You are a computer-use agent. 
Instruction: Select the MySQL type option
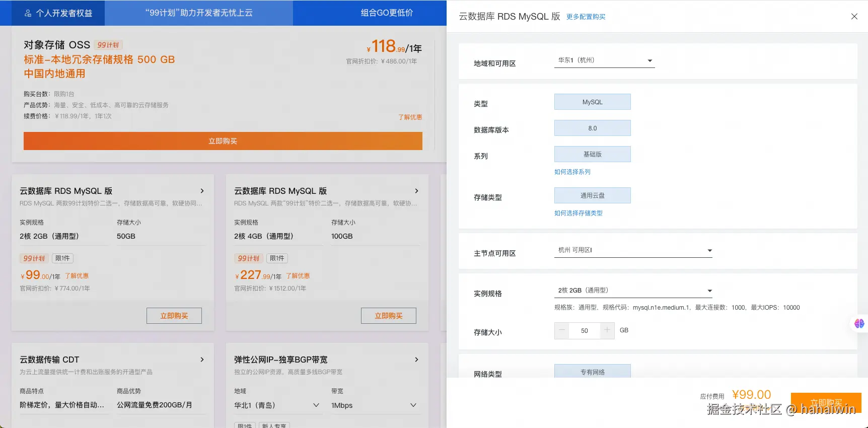593,102
